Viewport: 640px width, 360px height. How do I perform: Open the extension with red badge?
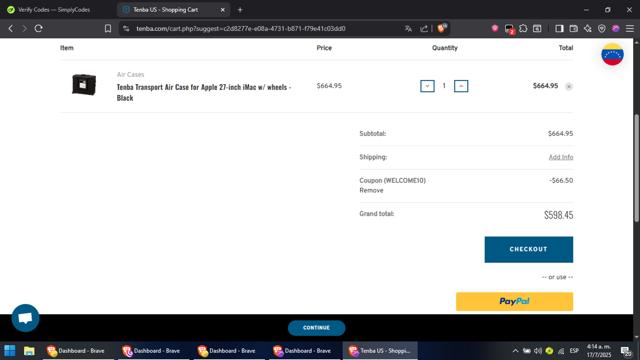click(509, 29)
